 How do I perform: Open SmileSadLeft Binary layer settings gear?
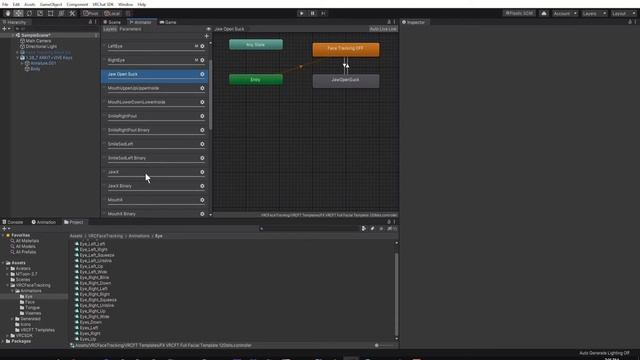pyautogui.click(x=202, y=158)
